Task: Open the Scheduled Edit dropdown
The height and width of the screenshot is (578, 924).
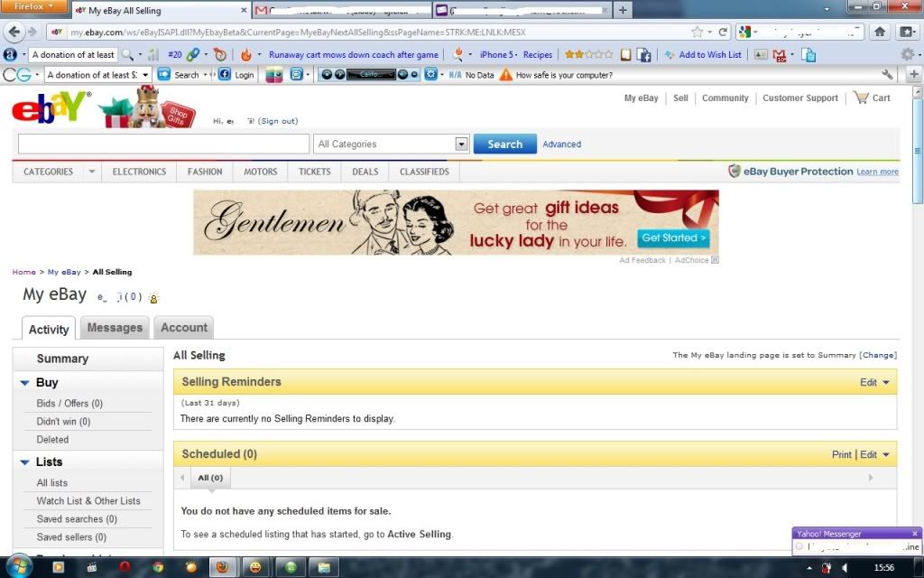Action: pyautogui.click(x=875, y=455)
